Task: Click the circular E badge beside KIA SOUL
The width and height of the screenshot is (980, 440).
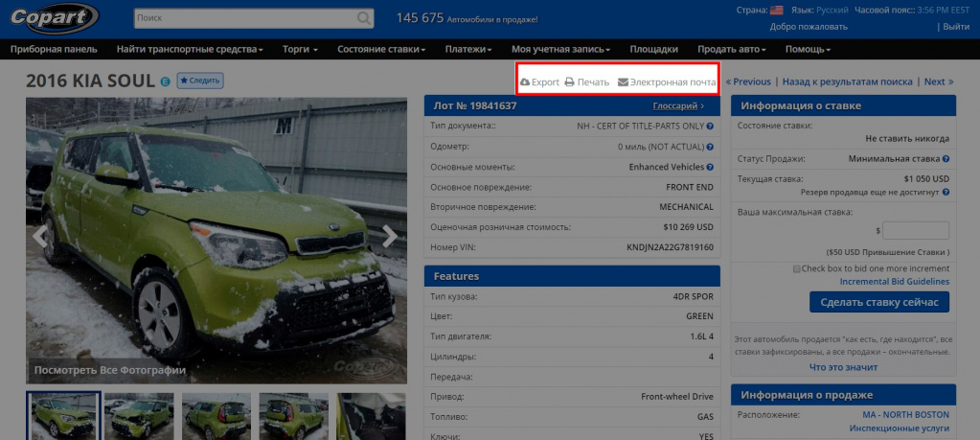Action: (166, 81)
